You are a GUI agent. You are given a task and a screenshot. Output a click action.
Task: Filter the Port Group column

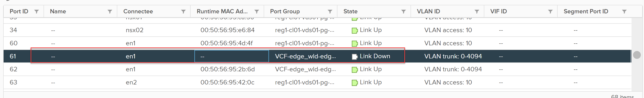[x=330, y=11]
